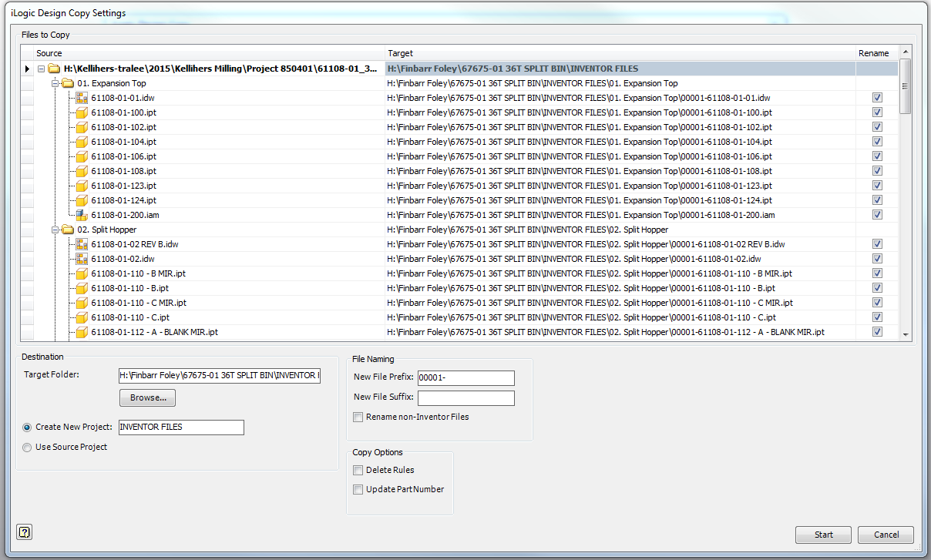Click the scrollbar up arrow in file list

coord(906,52)
